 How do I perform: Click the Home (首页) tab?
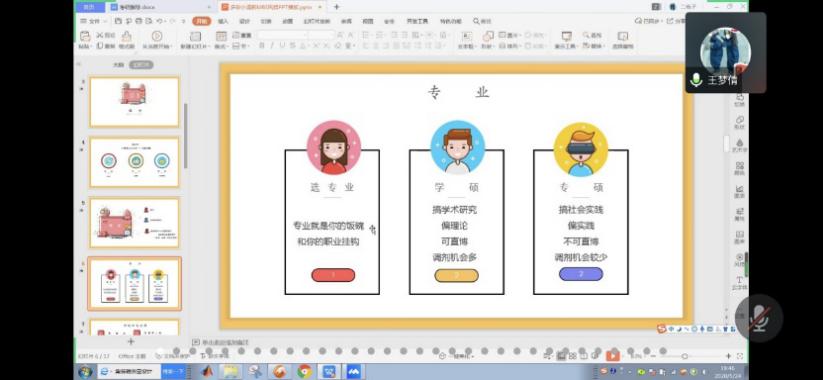pyautogui.click(x=90, y=7)
